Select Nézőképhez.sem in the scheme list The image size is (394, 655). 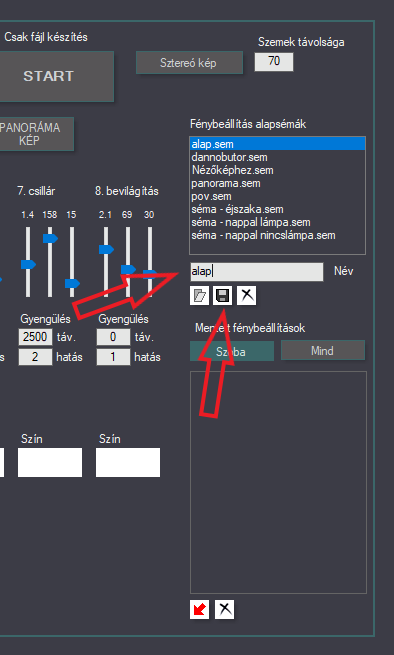tap(277, 170)
